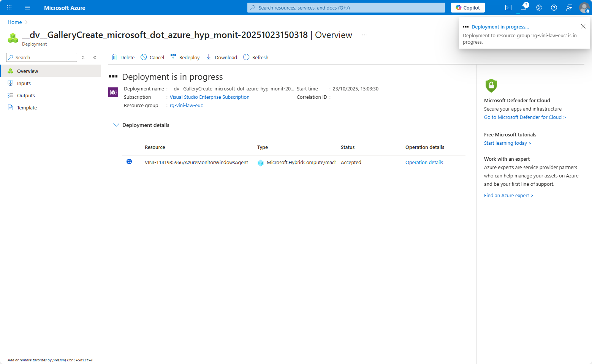Open the more options ellipsis by title
This screenshot has height=364, width=592.
364,35
